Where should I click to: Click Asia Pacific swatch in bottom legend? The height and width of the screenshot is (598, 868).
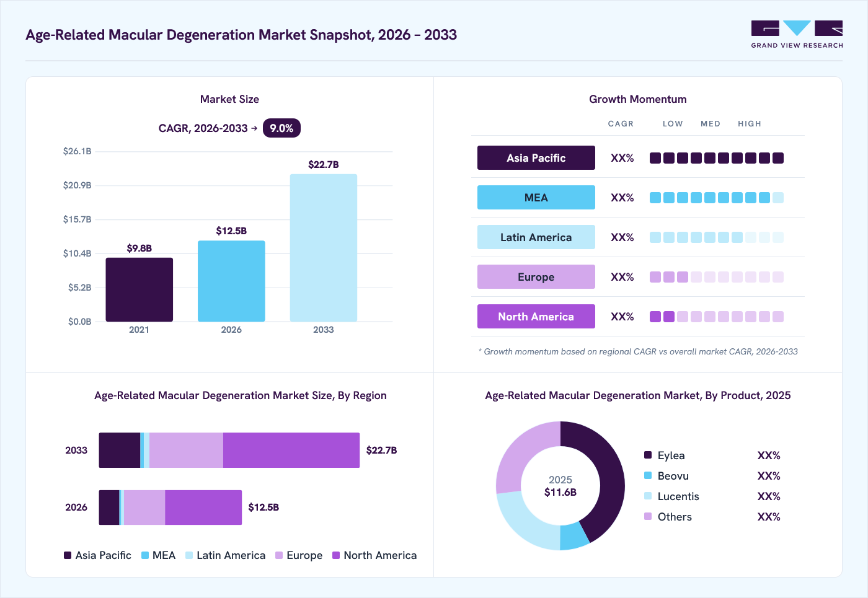68,555
